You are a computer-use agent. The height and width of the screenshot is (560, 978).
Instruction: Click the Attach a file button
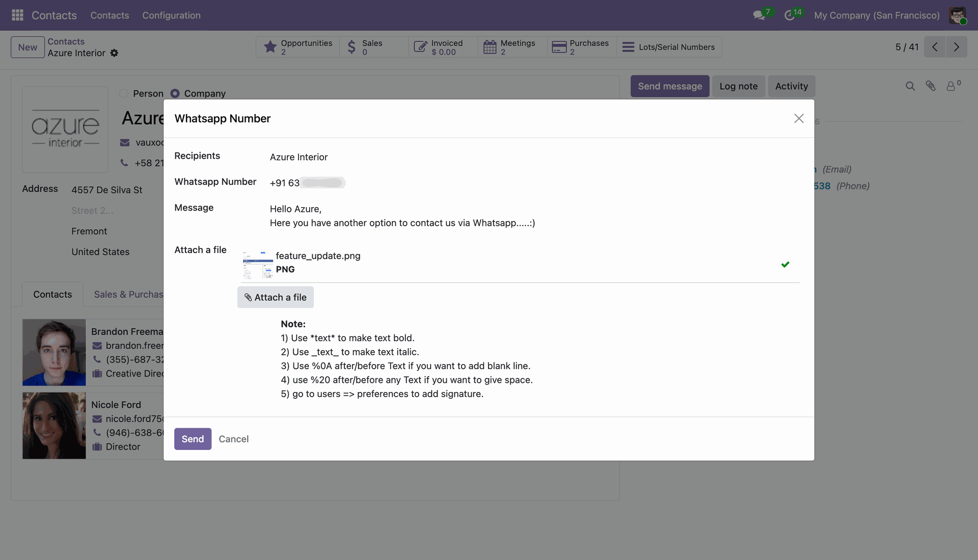pyautogui.click(x=276, y=297)
